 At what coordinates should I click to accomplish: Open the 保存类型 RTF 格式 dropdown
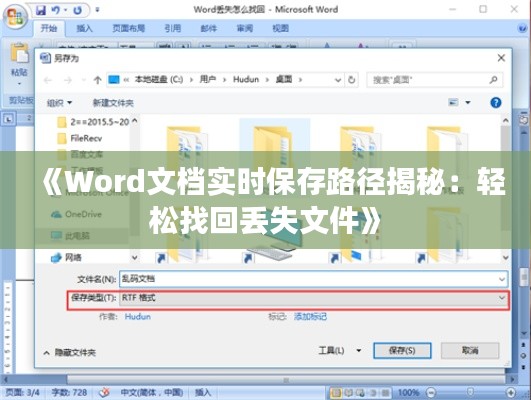(x=314, y=298)
